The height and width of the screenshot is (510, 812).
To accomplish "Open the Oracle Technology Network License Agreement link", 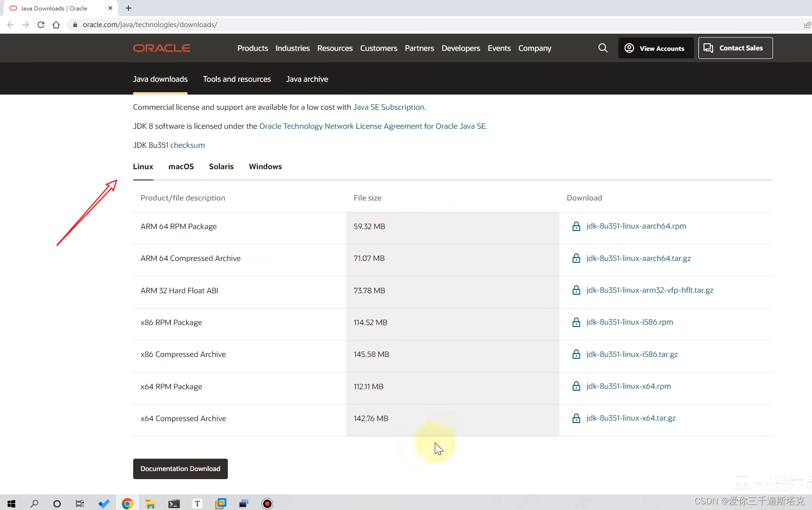I will 372,126.
